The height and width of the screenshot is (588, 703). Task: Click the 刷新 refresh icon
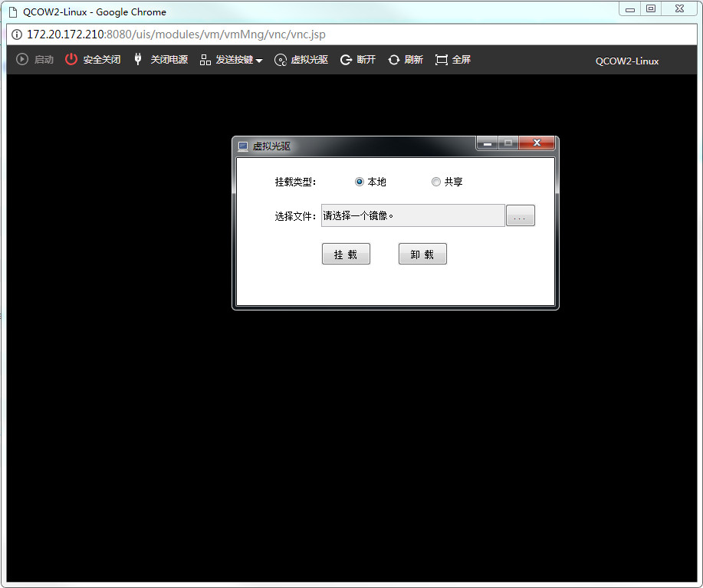tap(393, 60)
